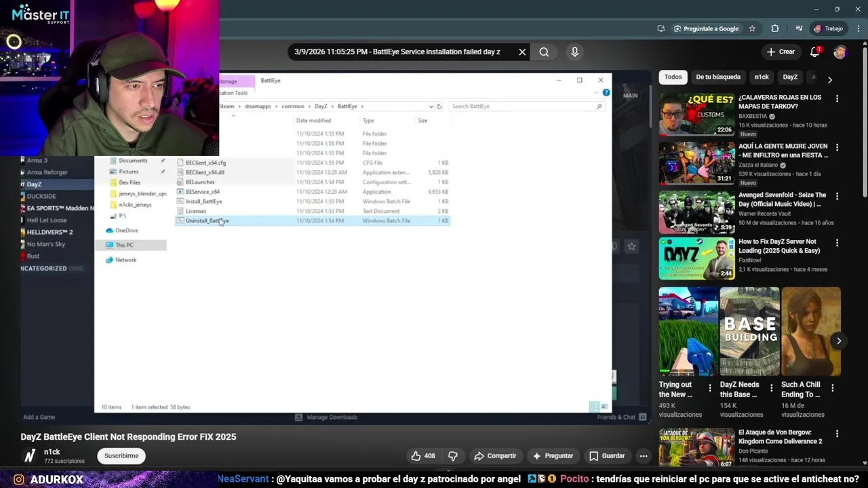Open Network in Explorer navigation pane
Image resolution: width=868 pixels, height=488 pixels.
point(125,260)
